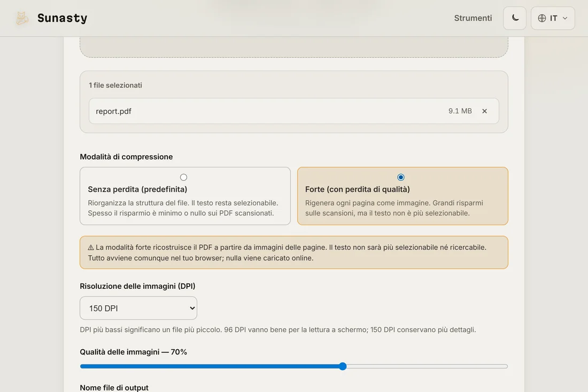The width and height of the screenshot is (588, 392).
Task: Remove report.pdf with the X icon
Action: (x=484, y=111)
